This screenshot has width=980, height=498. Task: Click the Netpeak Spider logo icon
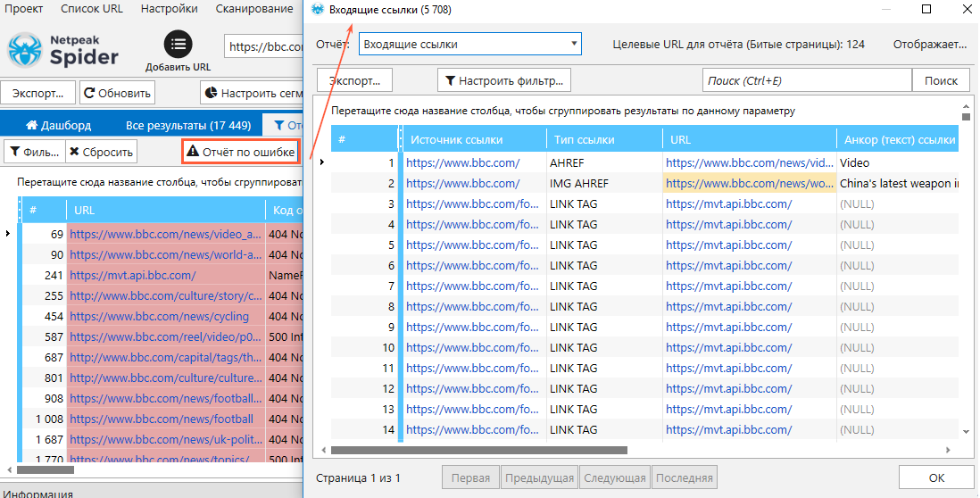click(x=25, y=51)
